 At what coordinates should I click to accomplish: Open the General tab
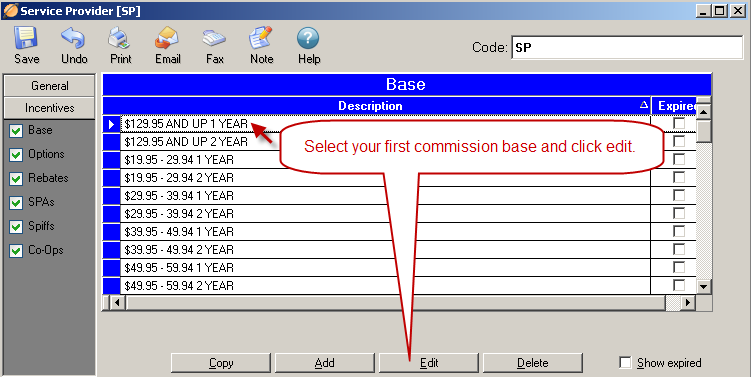pos(49,86)
